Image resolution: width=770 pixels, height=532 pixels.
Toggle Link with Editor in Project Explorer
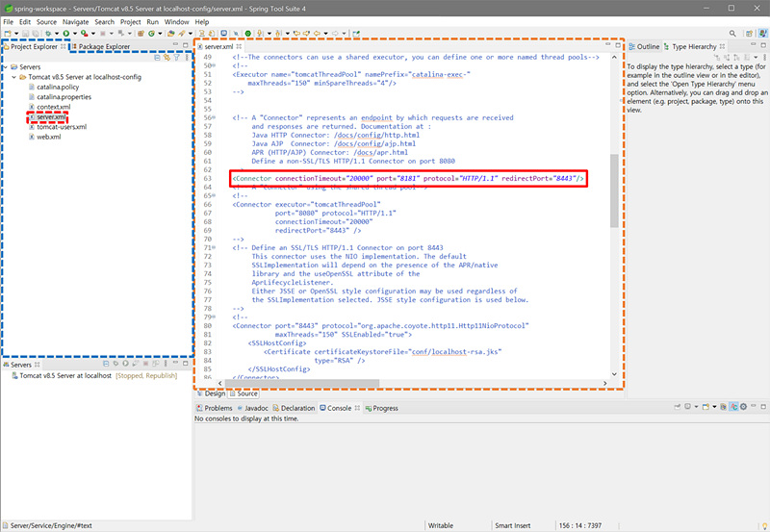click(x=167, y=58)
